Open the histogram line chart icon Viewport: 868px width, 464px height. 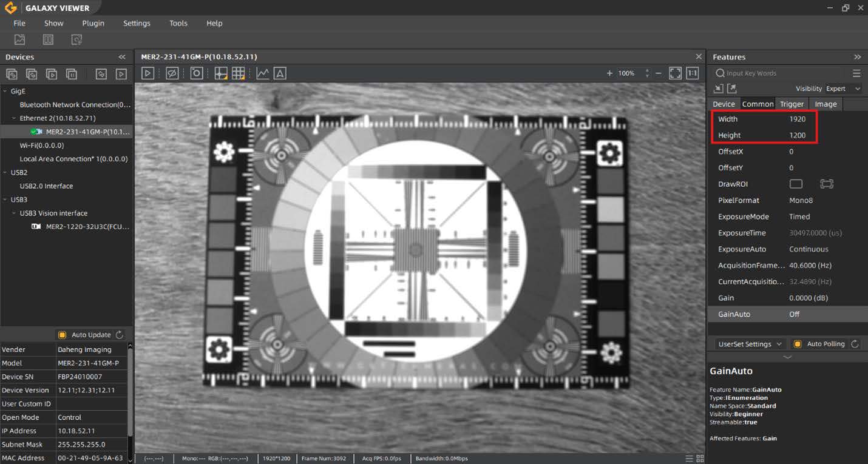[x=262, y=73]
